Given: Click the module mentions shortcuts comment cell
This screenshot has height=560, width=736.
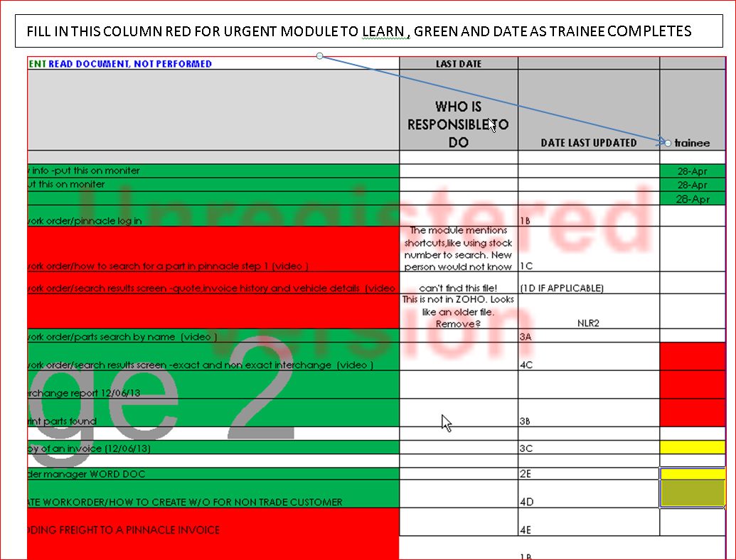Looking at the screenshot, I should [x=458, y=249].
